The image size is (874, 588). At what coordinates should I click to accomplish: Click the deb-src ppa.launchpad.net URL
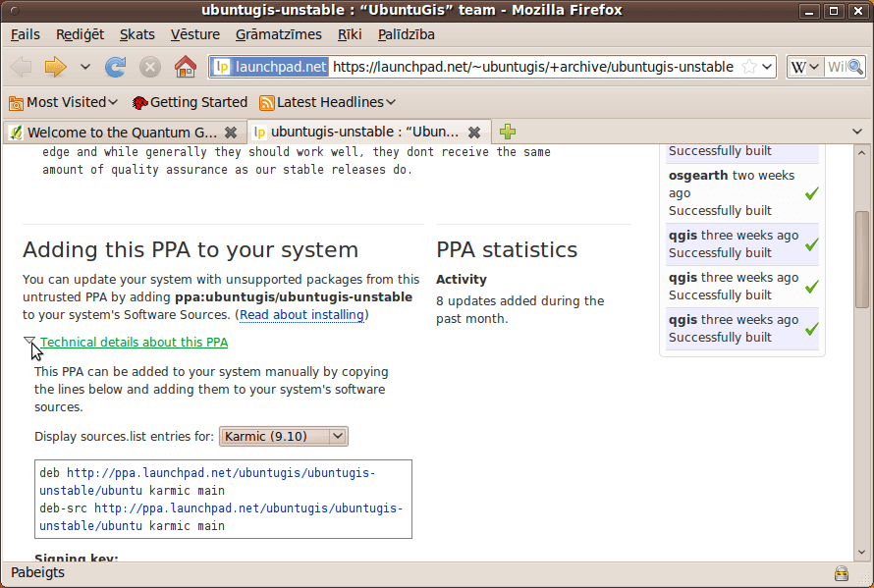(221, 516)
